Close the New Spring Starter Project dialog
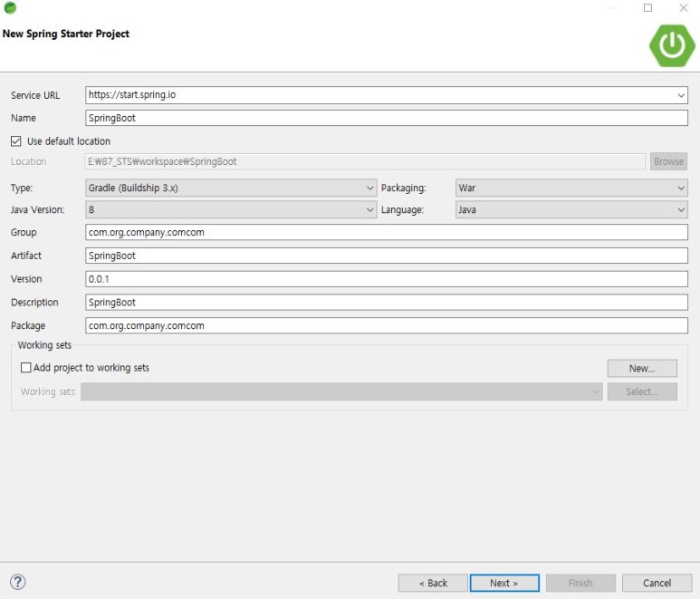The image size is (700, 599). point(683,7)
